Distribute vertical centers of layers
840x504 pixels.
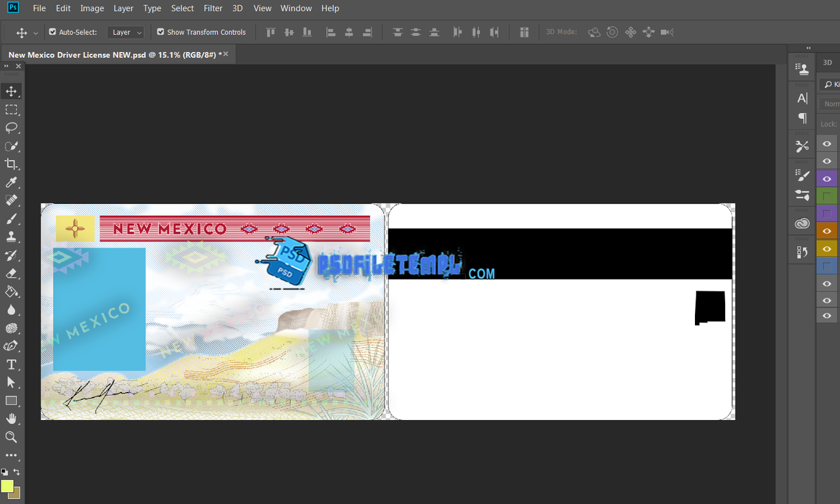coord(415,32)
